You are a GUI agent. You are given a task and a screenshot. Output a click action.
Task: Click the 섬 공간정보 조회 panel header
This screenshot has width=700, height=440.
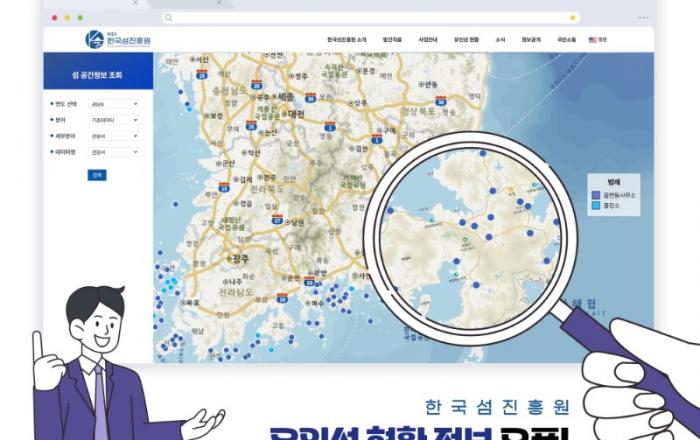[98, 71]
